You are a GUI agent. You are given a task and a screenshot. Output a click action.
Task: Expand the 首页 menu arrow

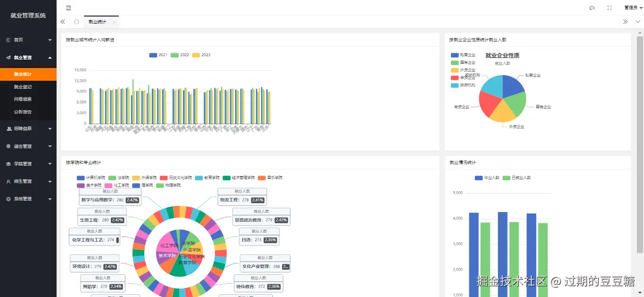(x=50, y=40)
